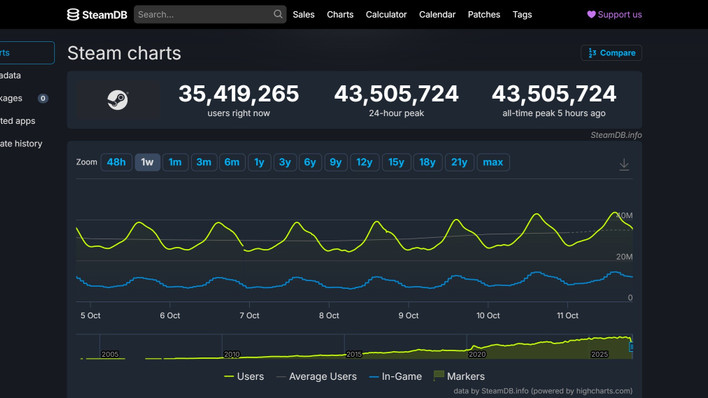The height and width of the screenshot is (398, 708).
Task: Select the 3y zoom range
Action: [x=285, y=162]
